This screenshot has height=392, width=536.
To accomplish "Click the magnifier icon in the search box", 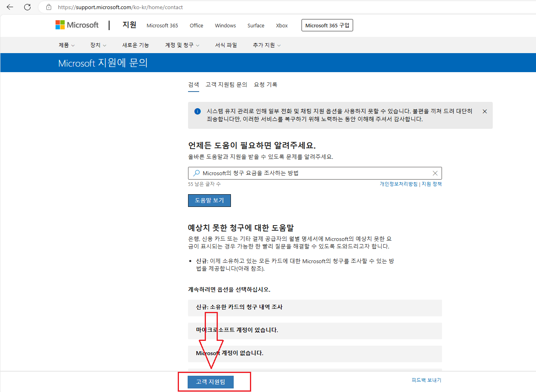I will click(x=196, y=173).
